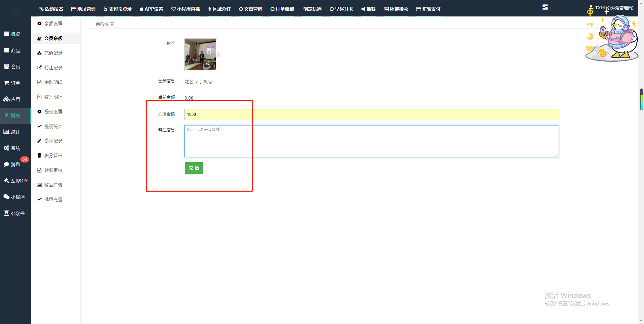
Task: Click the fan avatar thumbnail photo
Action: coord(201,55)
